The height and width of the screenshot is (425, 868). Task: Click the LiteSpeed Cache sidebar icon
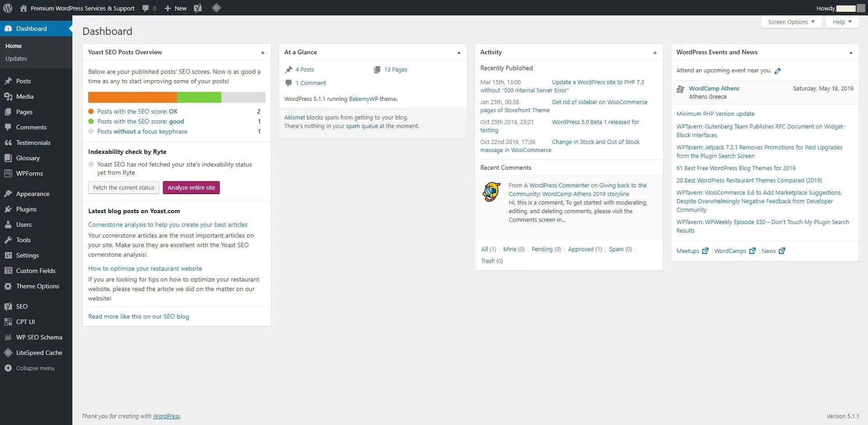pyautogui.click(x=8, y=353)
